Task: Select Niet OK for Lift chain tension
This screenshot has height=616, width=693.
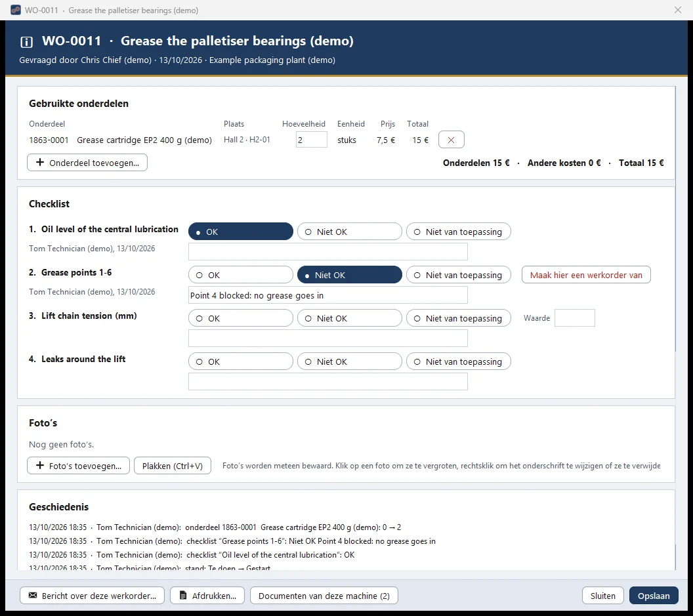Action: (x=350, y=318)
